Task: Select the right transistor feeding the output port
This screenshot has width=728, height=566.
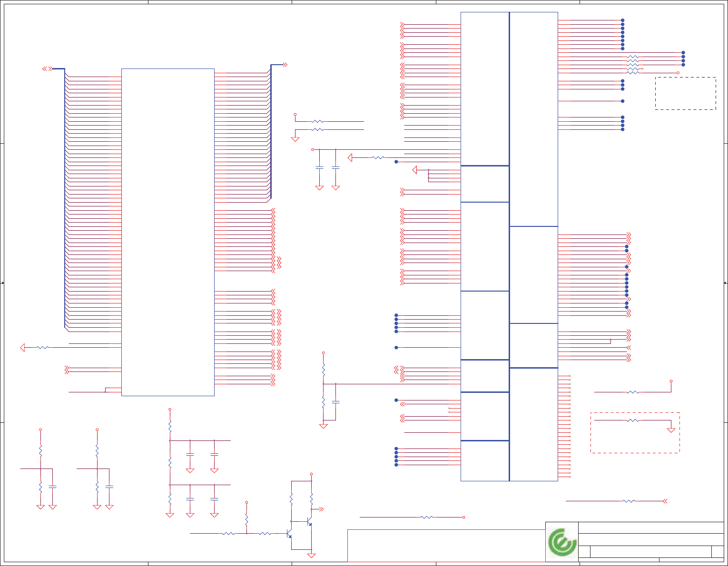Action: click(x=309, y=522)
